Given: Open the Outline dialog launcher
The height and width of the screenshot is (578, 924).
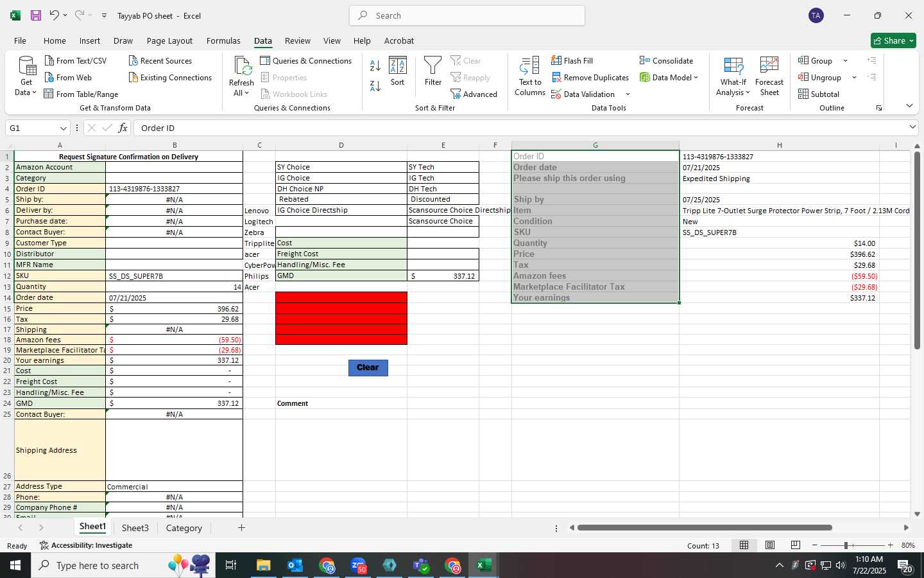Looking at the screenshot, I should (x=879, y=108).
